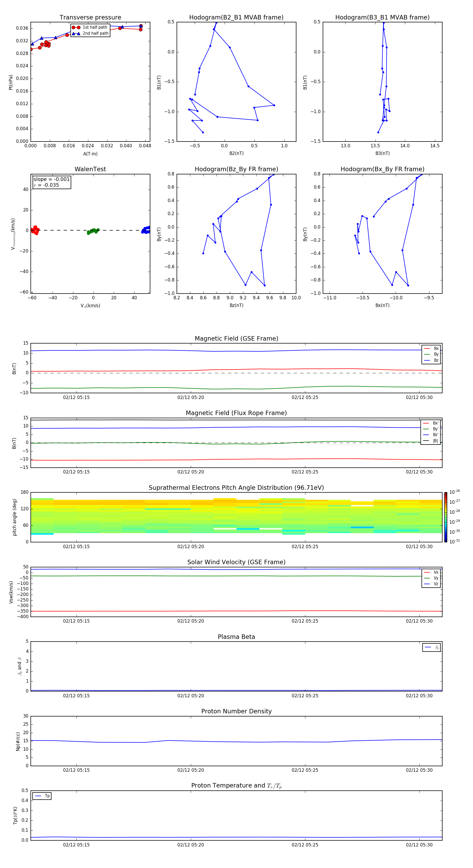Click the "Solar Wind Velocity (GSE Frame)" title
The height and width of the screenshot is (868, 473).
[x=236, y=562]
